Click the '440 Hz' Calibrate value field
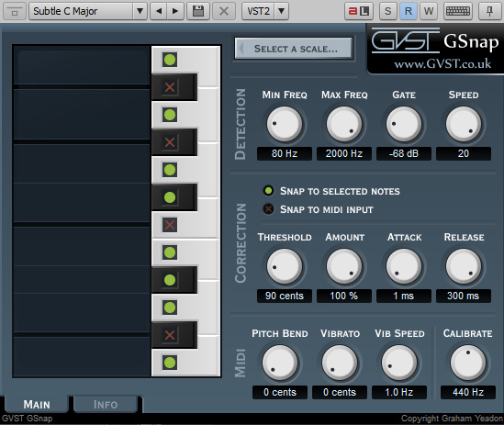504x425 pixels. click(468, 392)
